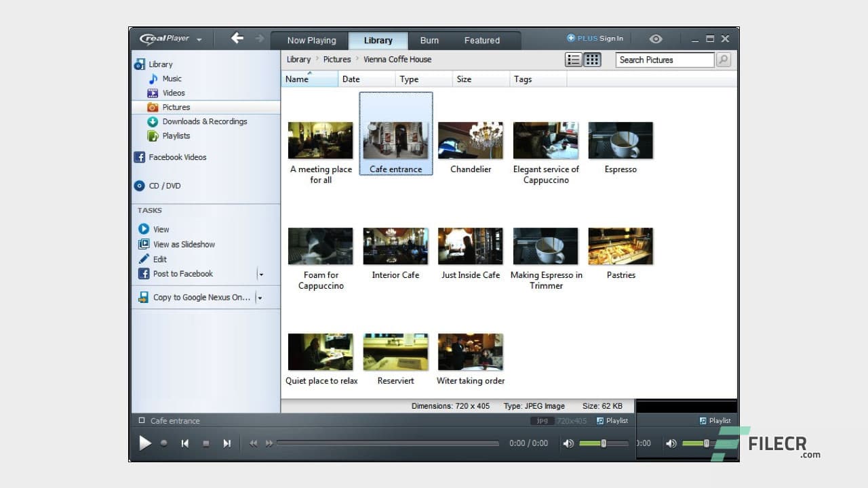Select the Espresso photo thumbnail
Image resolution: width=868 pixels, height=488 pixels.
tap(620, 140)
